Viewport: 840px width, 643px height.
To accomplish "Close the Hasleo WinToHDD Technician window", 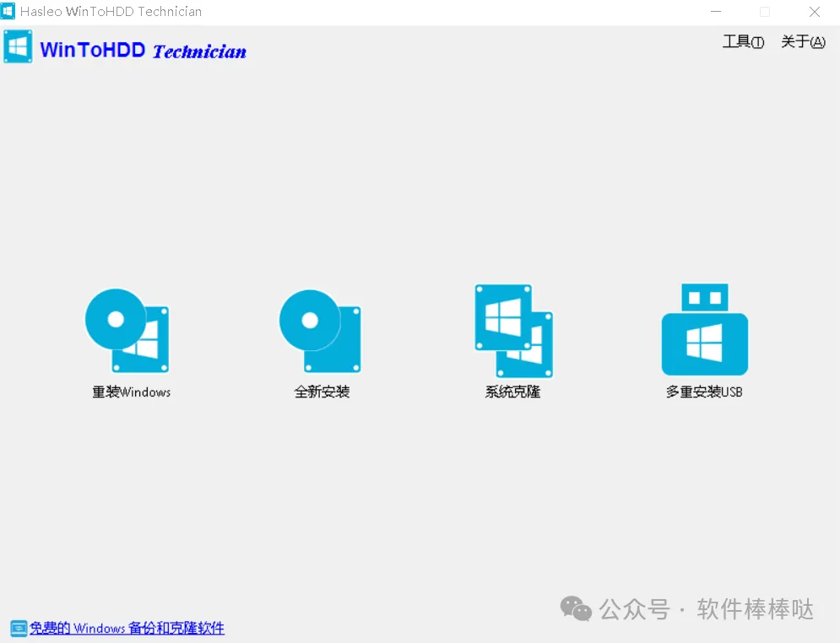I will pos(815,12).
